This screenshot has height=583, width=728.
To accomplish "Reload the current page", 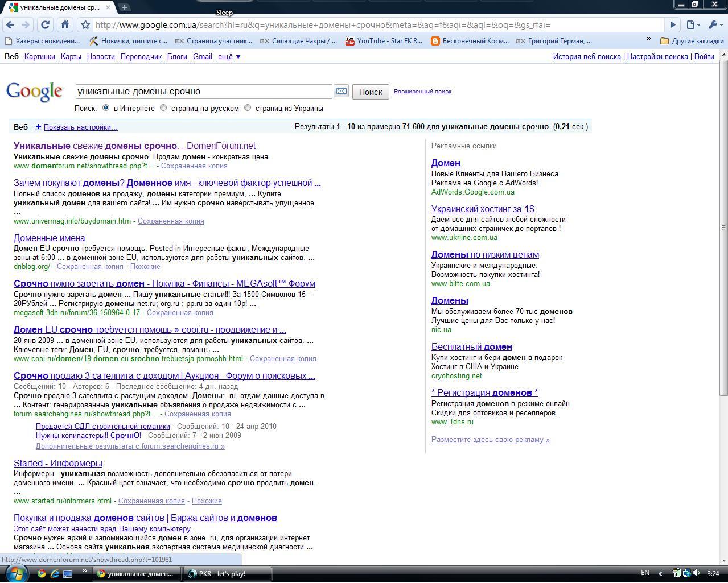I will (45, 24).
